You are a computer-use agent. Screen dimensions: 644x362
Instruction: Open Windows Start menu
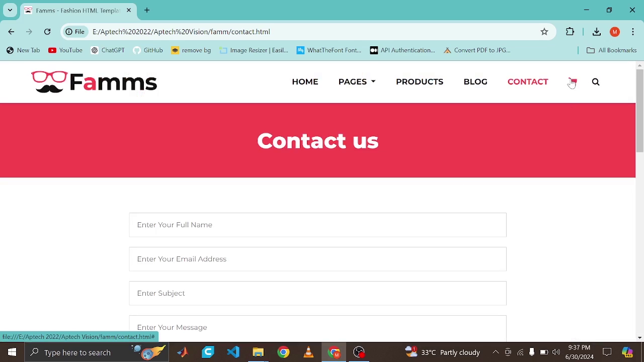tap(12, 352)
